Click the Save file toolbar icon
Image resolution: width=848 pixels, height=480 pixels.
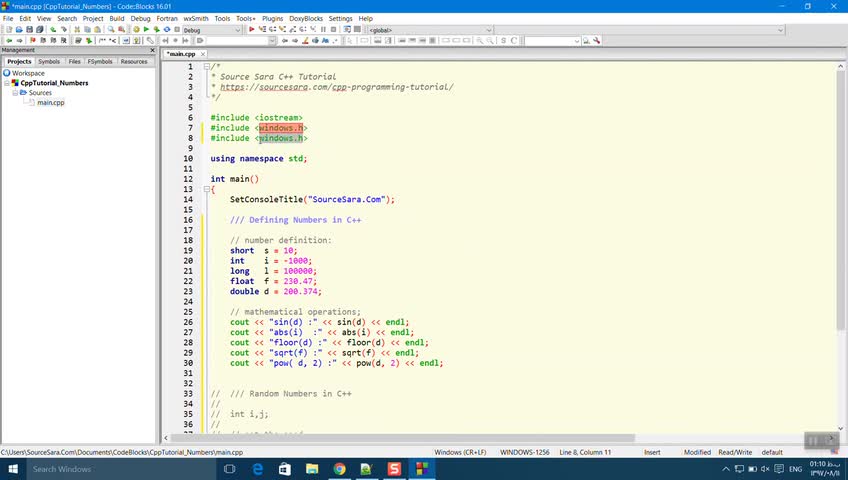point(30,30)
